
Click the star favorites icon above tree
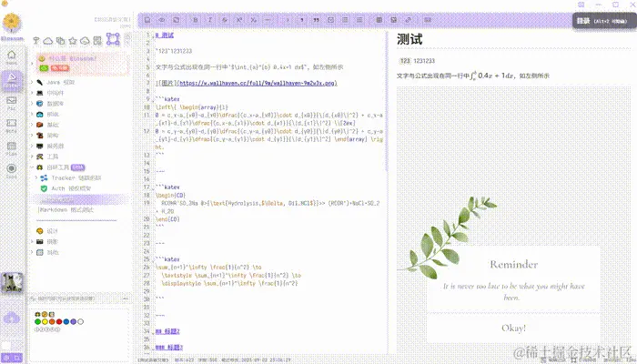(x=73, y=41)
